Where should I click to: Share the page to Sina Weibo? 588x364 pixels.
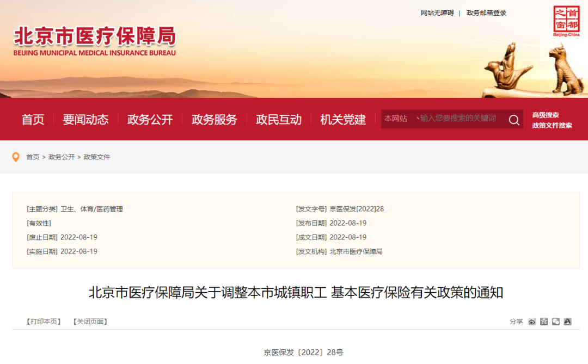pyautogui.click(x=532, y=322)
